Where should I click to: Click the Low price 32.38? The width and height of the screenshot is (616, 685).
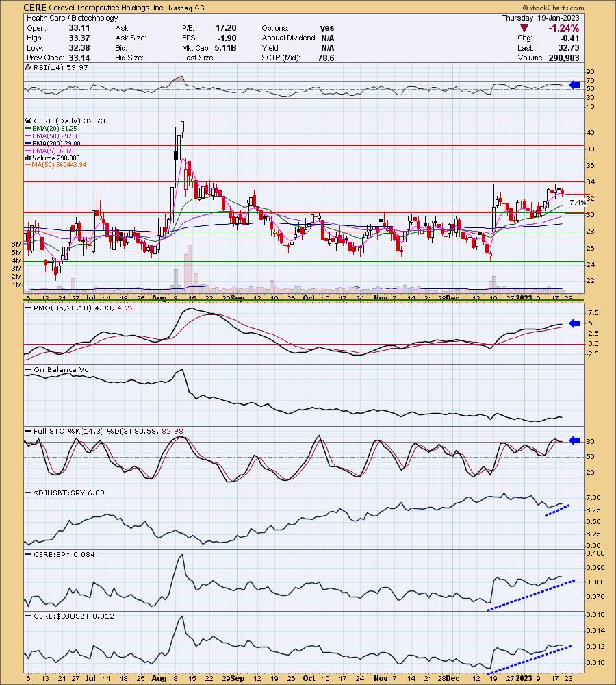pos(79,48)
